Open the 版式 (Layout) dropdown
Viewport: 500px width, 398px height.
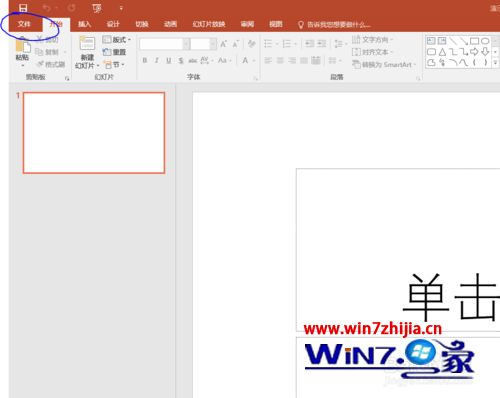(x=116, y=40)
